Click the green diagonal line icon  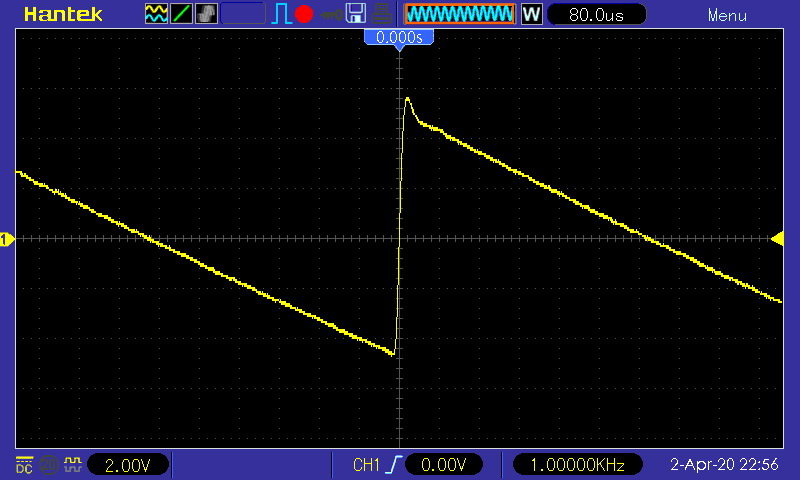tap(181, 14)
